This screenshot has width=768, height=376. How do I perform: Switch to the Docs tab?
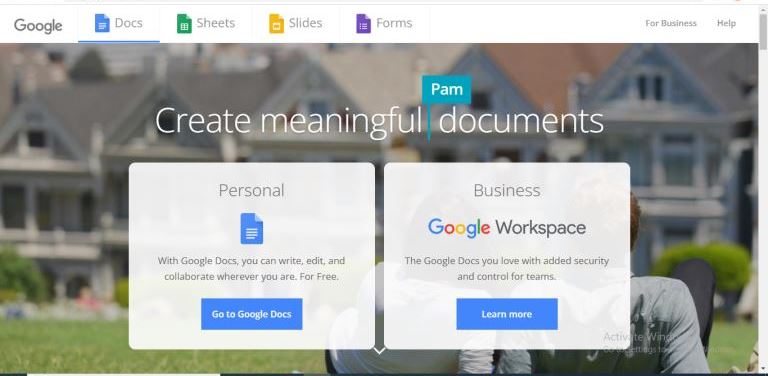pyautogui.click(x=119, y=23)
